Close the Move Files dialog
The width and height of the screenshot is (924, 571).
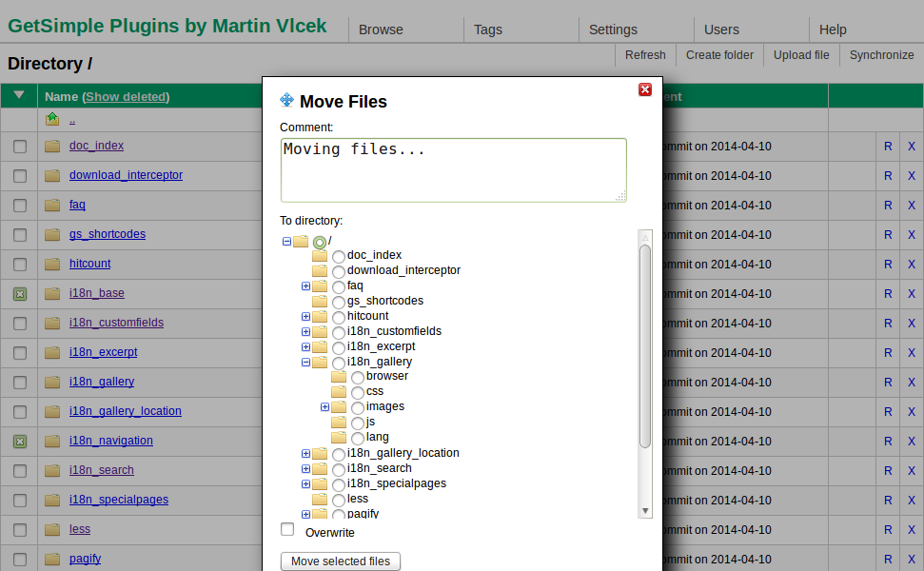[645, 89]
